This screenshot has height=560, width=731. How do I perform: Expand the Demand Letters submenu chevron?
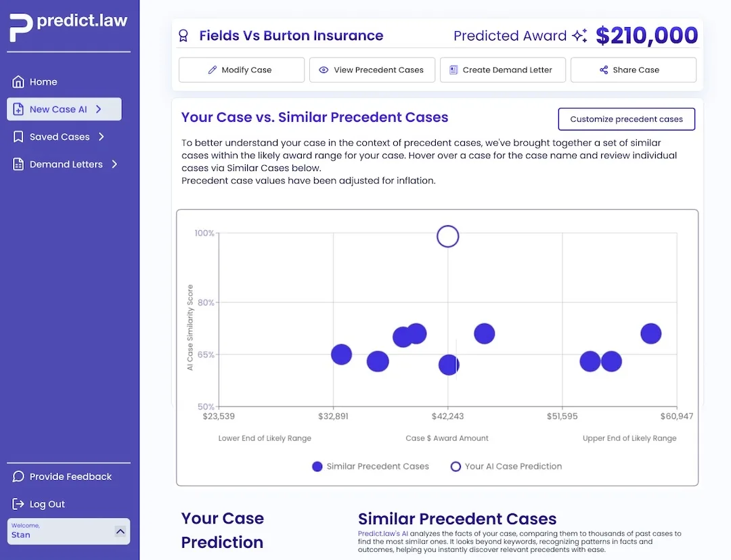(x=114, y=164)
